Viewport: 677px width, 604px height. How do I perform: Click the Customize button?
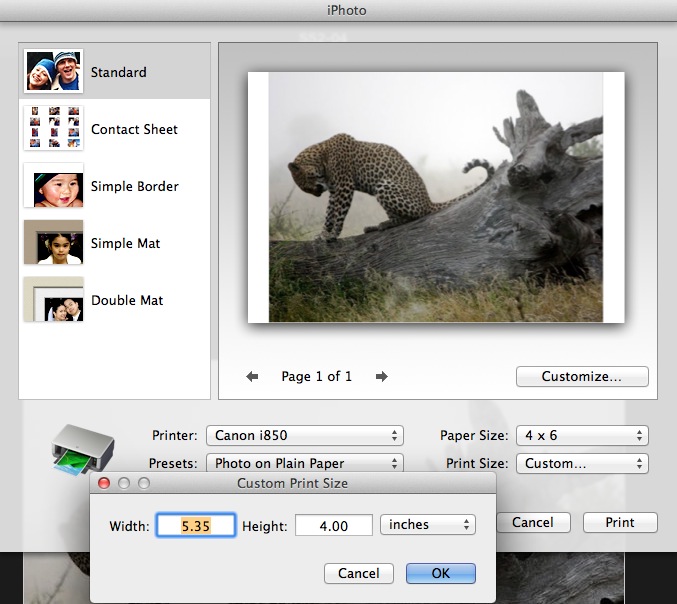click(x=582, y=377)
